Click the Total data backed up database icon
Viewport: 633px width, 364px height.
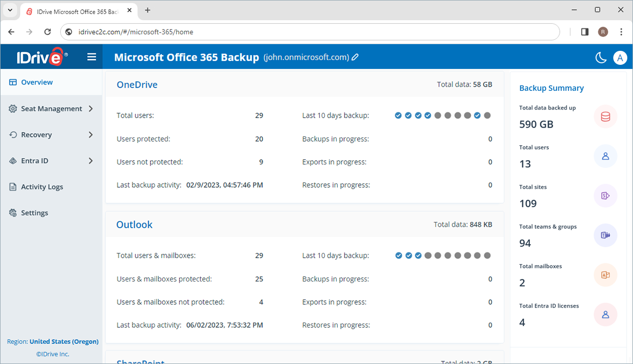click(606, 117)
